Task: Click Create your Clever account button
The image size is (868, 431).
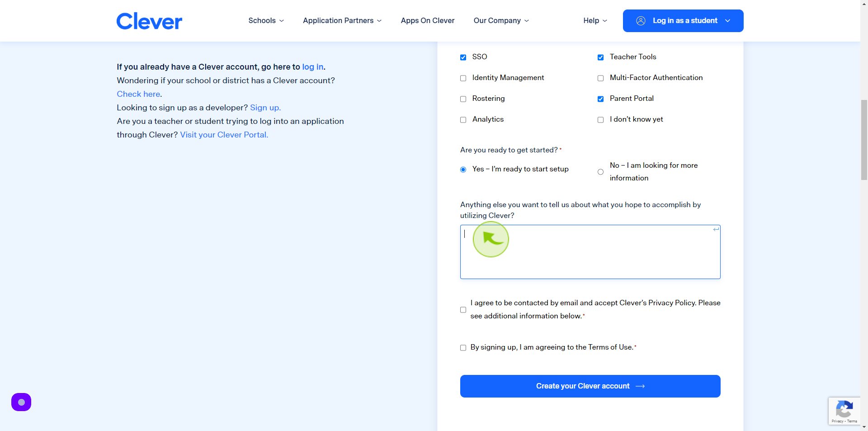Action: [590, 386]
